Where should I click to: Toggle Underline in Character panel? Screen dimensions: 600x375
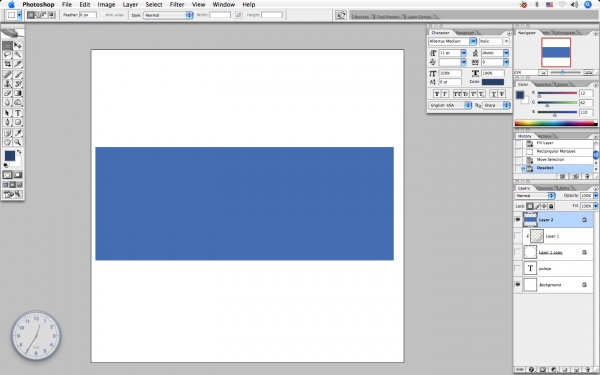pos(494,94)
